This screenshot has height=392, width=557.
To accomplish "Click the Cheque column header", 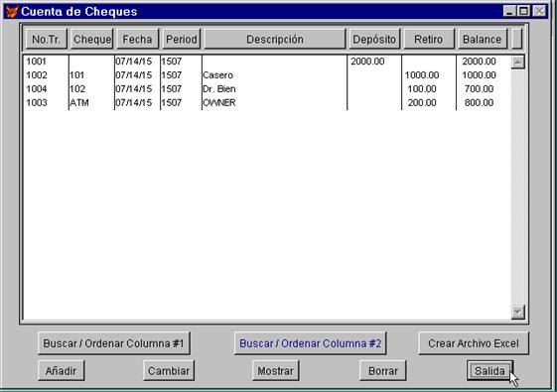I will [x=92, y=39].
